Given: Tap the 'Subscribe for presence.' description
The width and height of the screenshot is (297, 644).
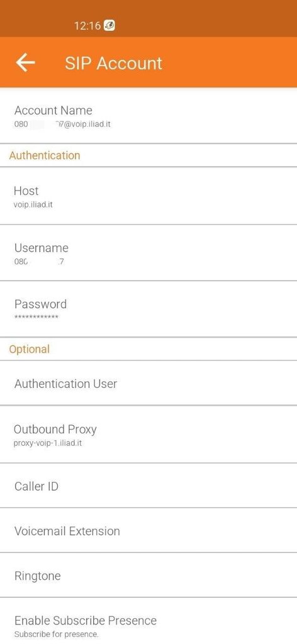Looking at the screenshot, I should 57,634.
